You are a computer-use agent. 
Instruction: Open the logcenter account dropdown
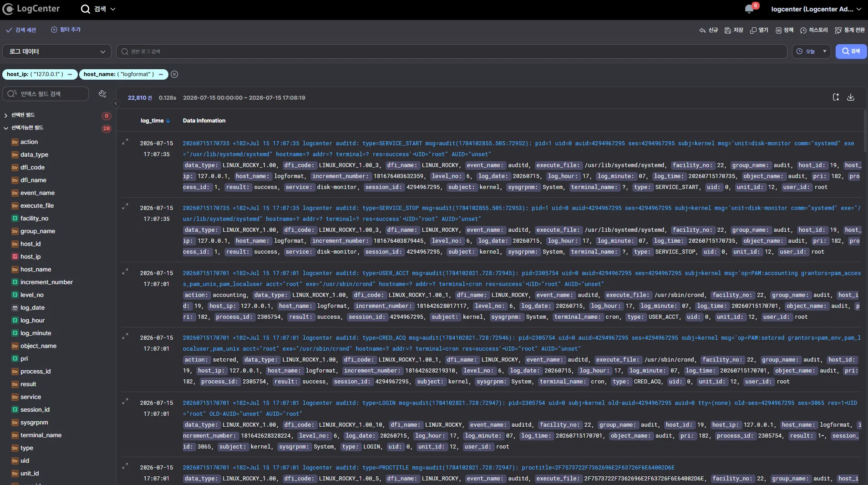click(x=816, y=9)
